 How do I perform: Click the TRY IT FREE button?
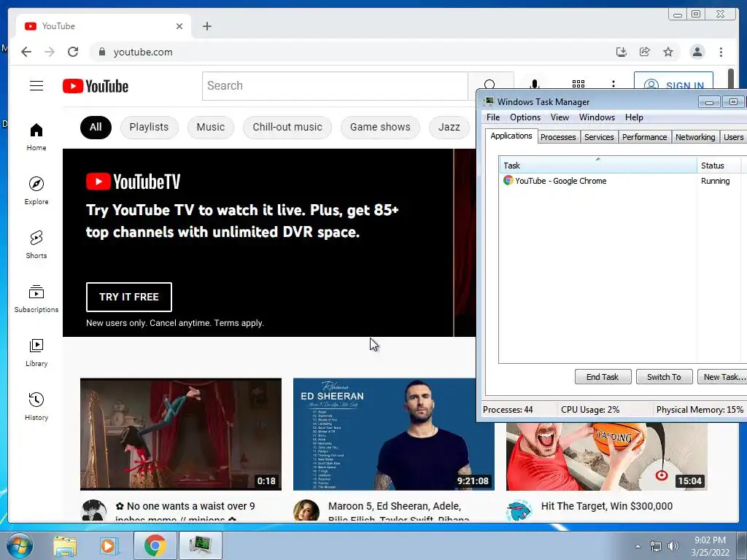click(128, 297)
